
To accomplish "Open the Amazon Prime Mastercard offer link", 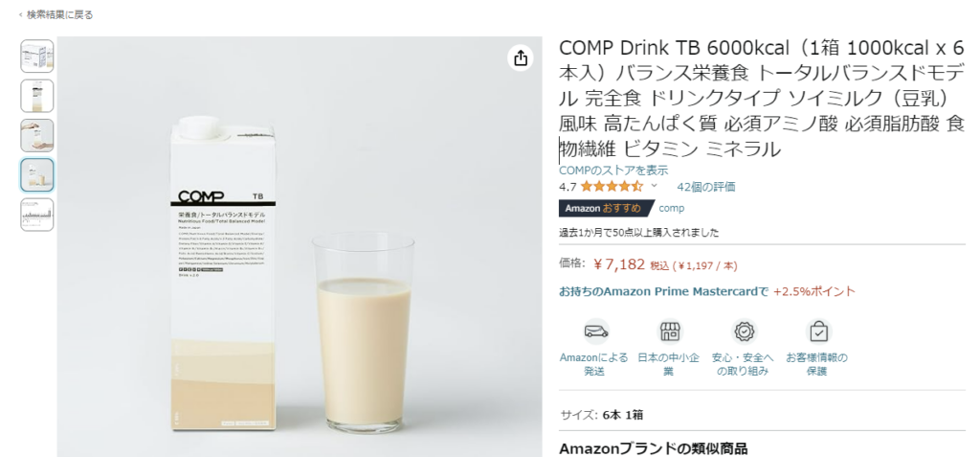I will (x=663, y=291).
